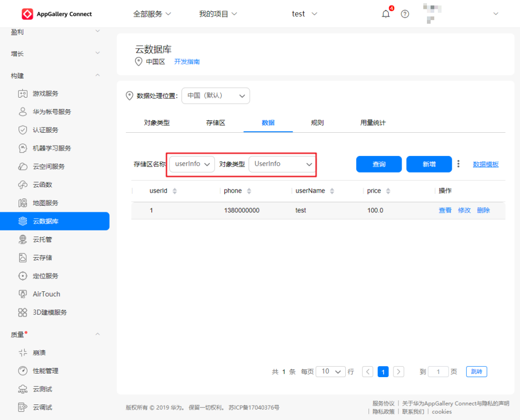Click the 崩溃 crash icon
This screenshot has width=520, height=420.
click(x=23, y=353)
